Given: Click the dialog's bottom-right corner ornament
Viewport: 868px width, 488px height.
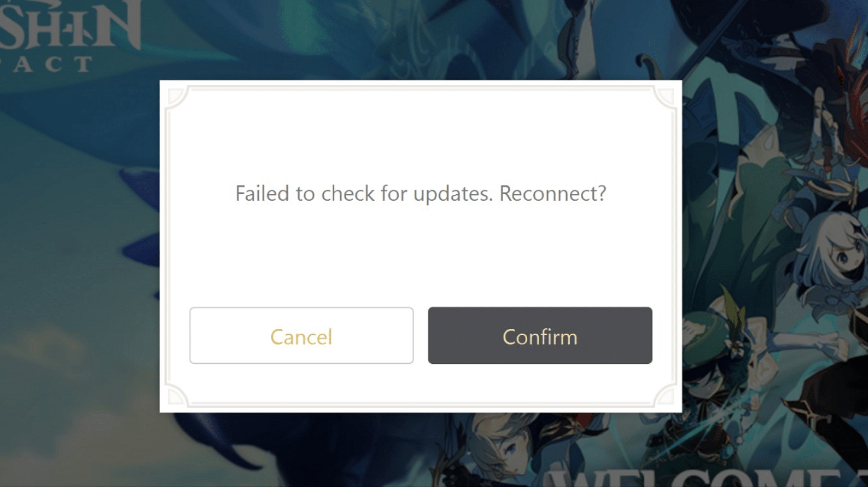Looking at the screenshot, I should pyautogui.click(x=665, y=395).
